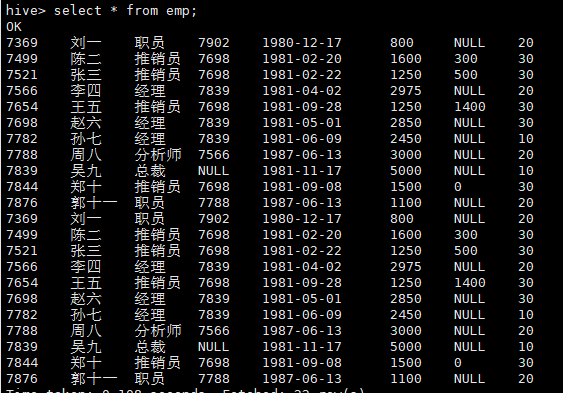Click name 李四 in the second 李四 row
The image size is (563, 393).
tap(86, 267)
